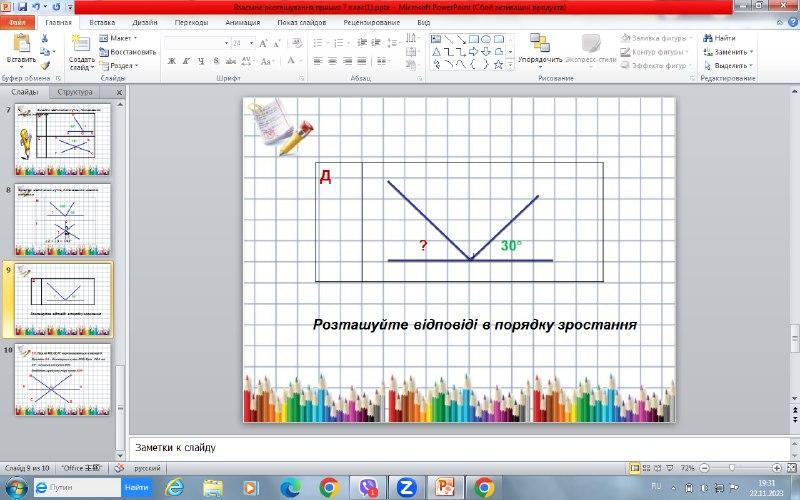Align text left in paragraph group
This screenshot has width=800, height=500.
(318, 61)
